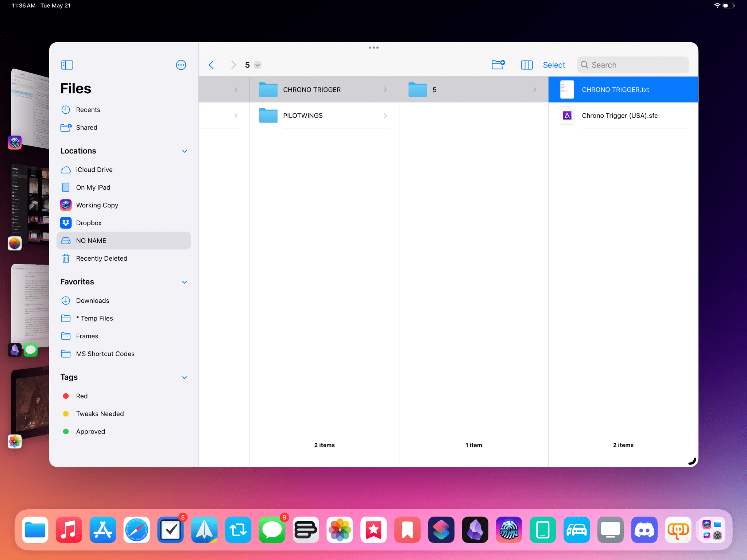This screenshot has width=747, height=560.
Task: Open Downloads favorite
Action: (x=124, y=301)
